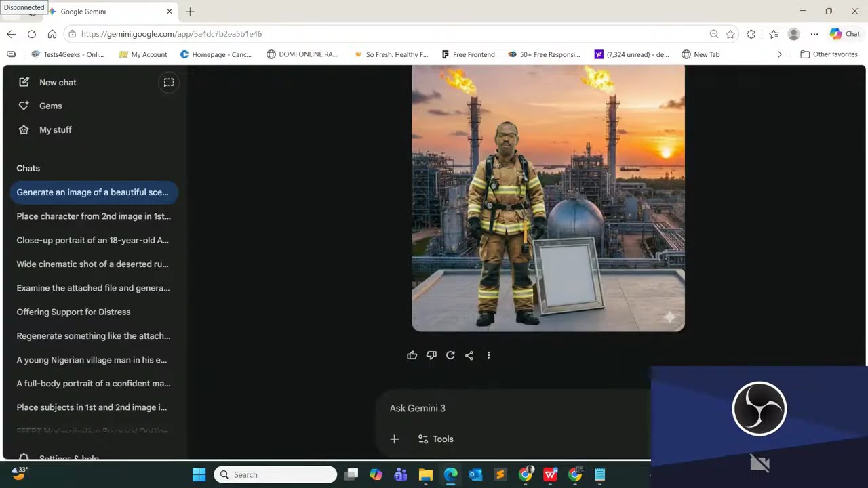This screenshot has width=868, height=488.
Task: Click the address bar URL
Action: click(172, 34)
